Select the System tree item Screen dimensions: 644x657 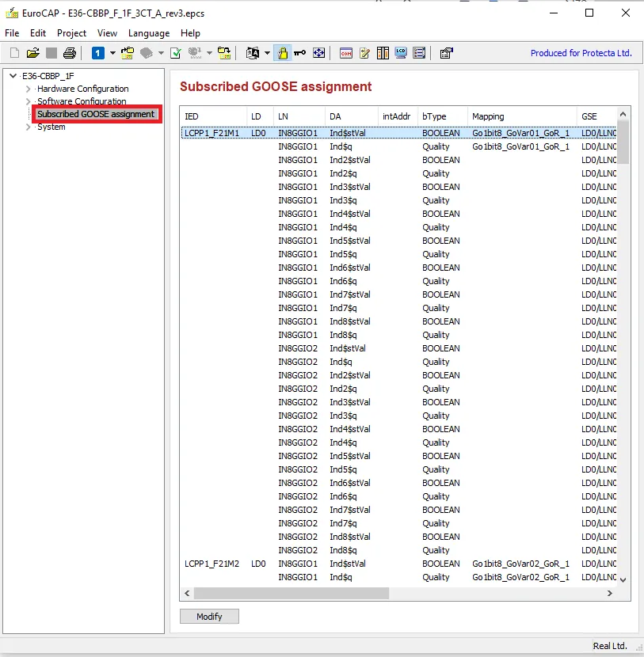51,127
